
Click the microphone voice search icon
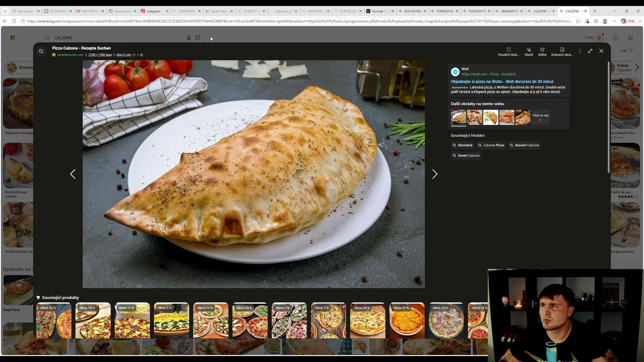click(189, 38)
